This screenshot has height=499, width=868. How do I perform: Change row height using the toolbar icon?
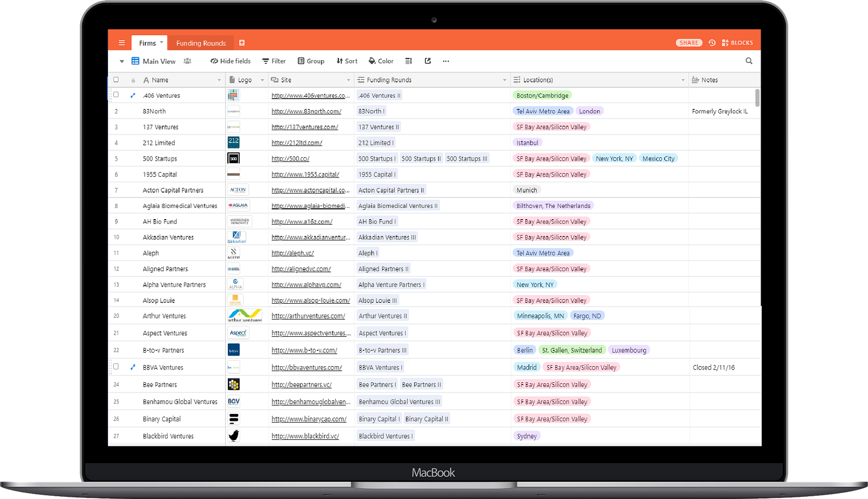pos(409,61)
